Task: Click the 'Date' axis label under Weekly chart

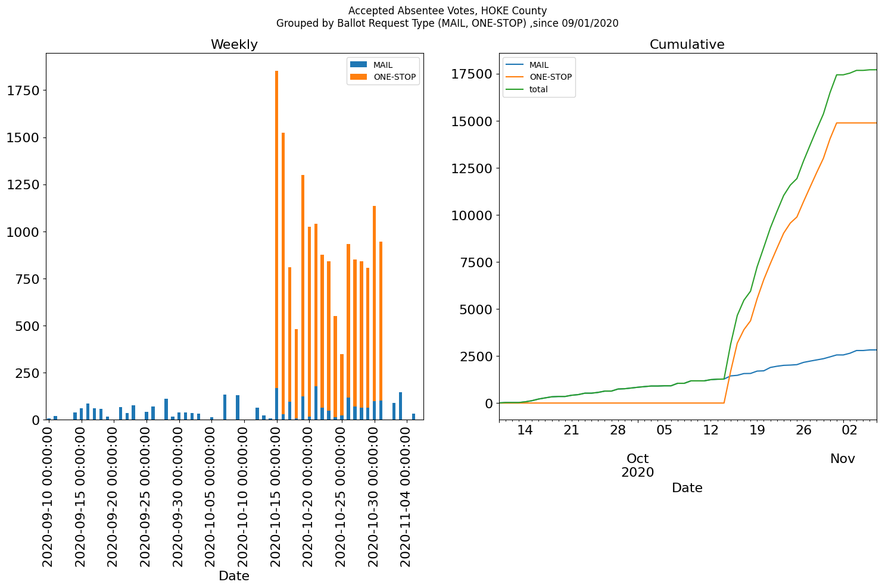Action: tap(234, 576)
